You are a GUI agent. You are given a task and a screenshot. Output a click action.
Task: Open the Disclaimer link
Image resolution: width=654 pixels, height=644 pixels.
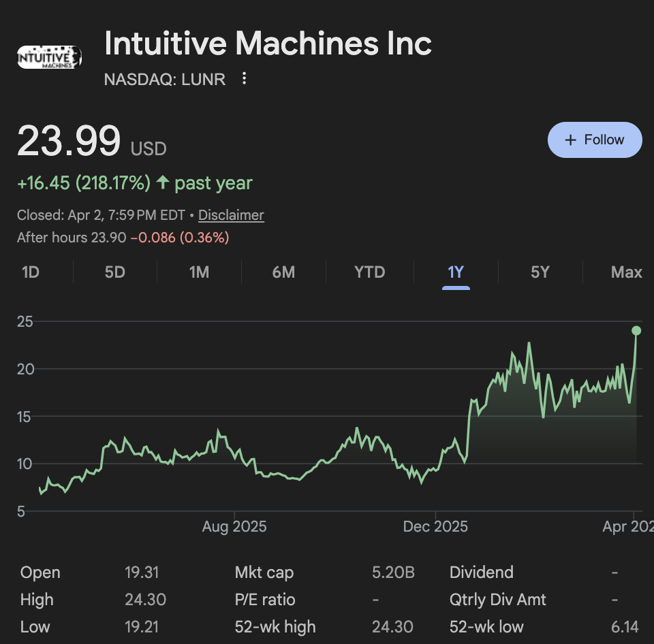231,215
